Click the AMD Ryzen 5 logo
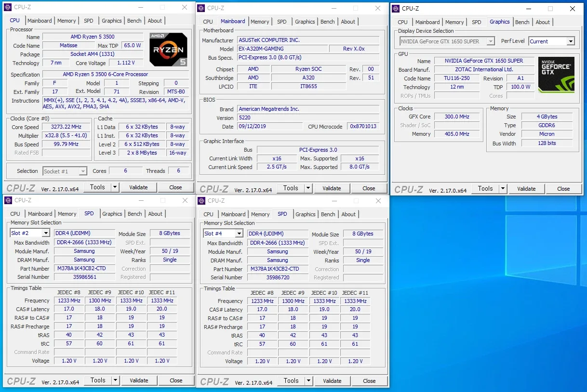The image size is (587, 392). point(168,50)
